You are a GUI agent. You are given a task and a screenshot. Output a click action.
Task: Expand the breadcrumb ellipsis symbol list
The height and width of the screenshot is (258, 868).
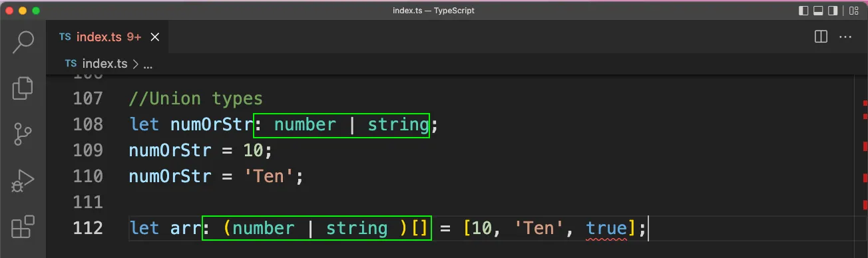148,64
